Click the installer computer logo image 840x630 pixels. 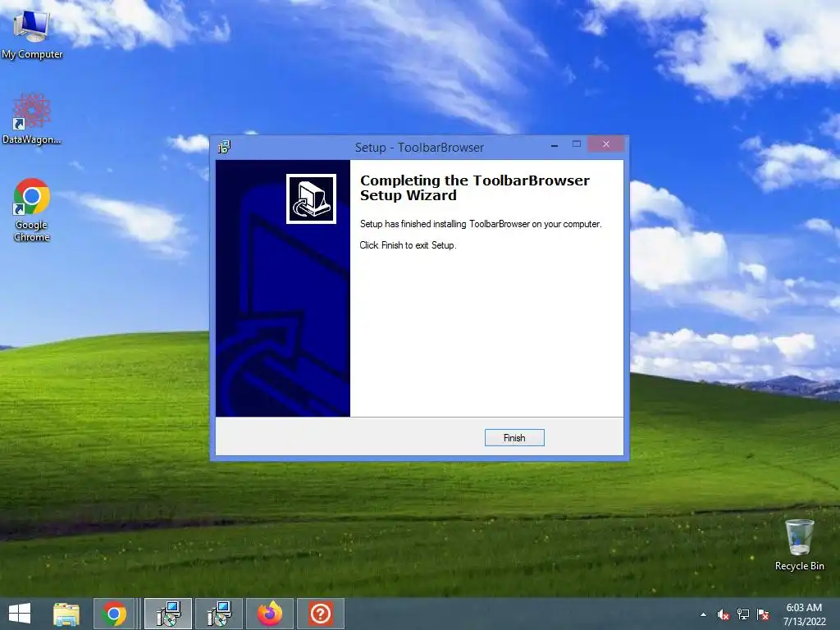311,199
